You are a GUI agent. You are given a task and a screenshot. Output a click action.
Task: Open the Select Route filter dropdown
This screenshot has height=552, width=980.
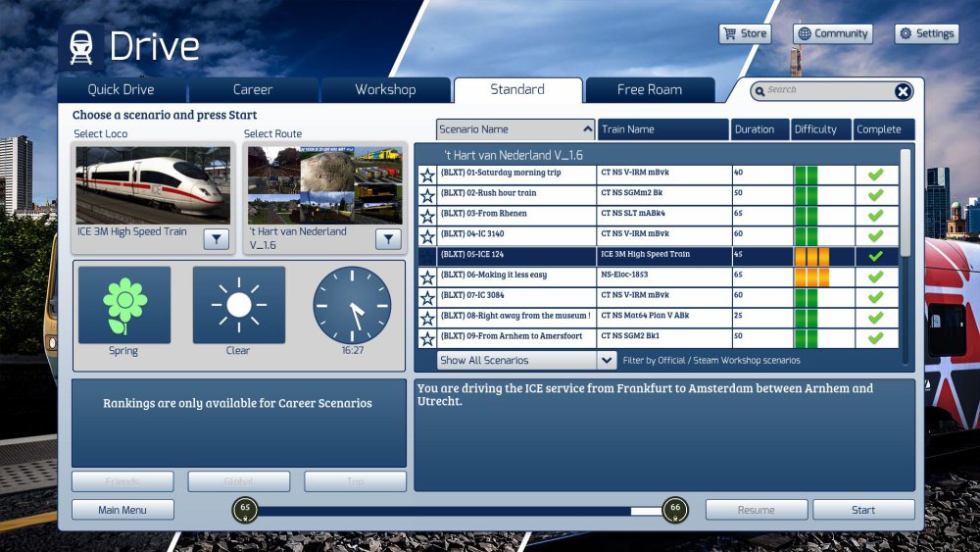click(x=388, y=239)
